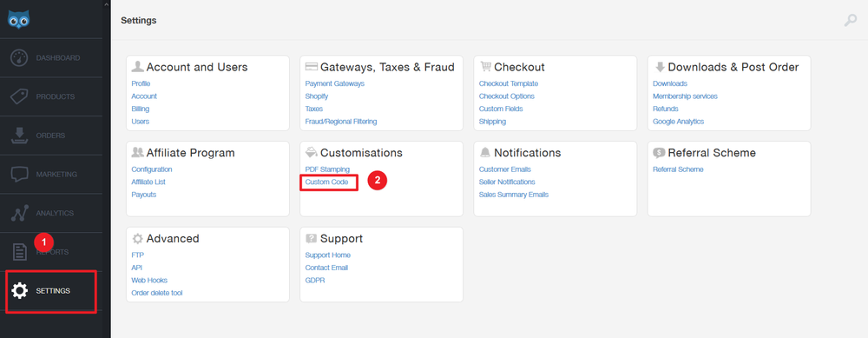Click the Marketing speech bubble icon
The height and width of the screenshot is (338, 868).
19,174
